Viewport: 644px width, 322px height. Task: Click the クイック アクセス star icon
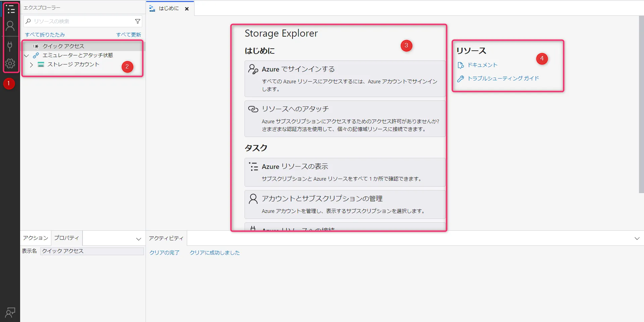coord(36,46)
